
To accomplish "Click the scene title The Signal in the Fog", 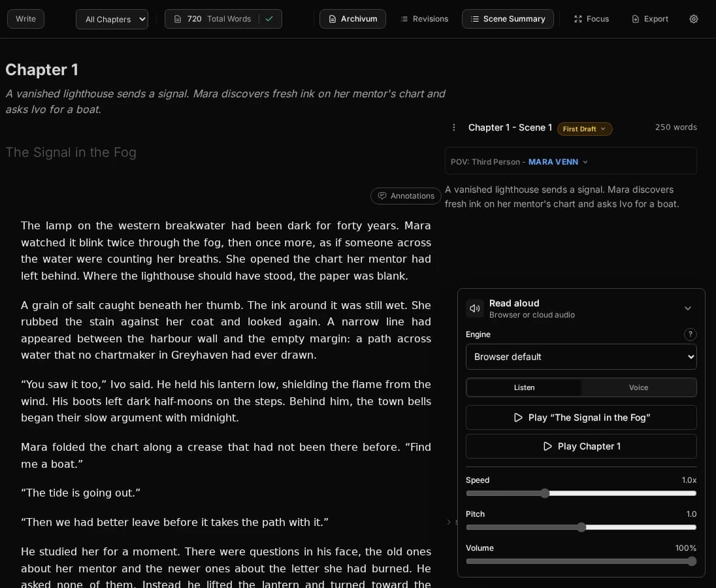I will (71, 152).
